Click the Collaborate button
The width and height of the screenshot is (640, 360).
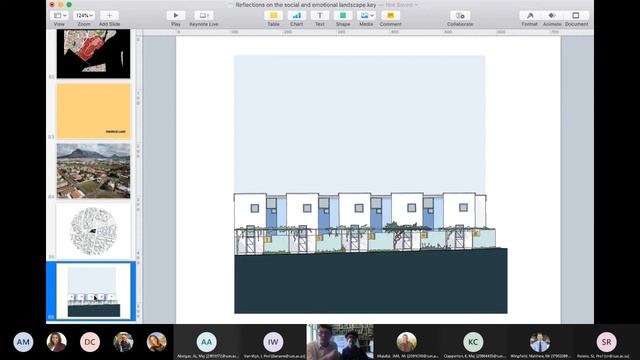pyautogui.click(x=460, y=16)
